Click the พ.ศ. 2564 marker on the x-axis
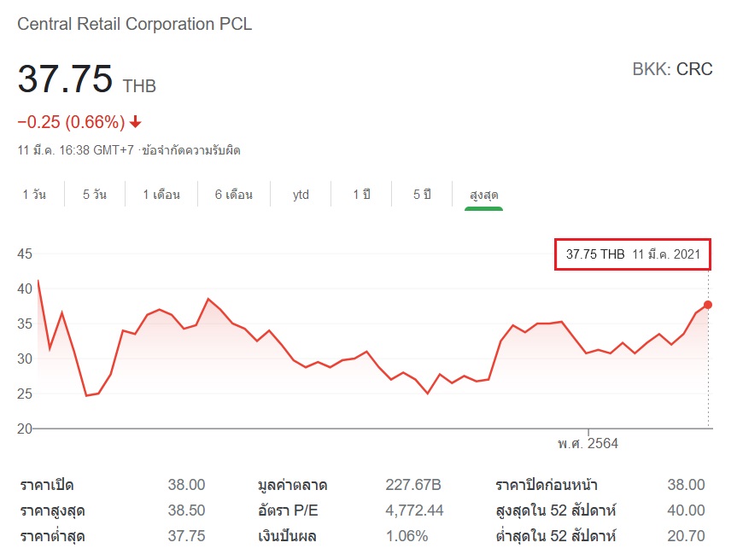The width and height of the screenshot is (737, 560). click(588, 444)
